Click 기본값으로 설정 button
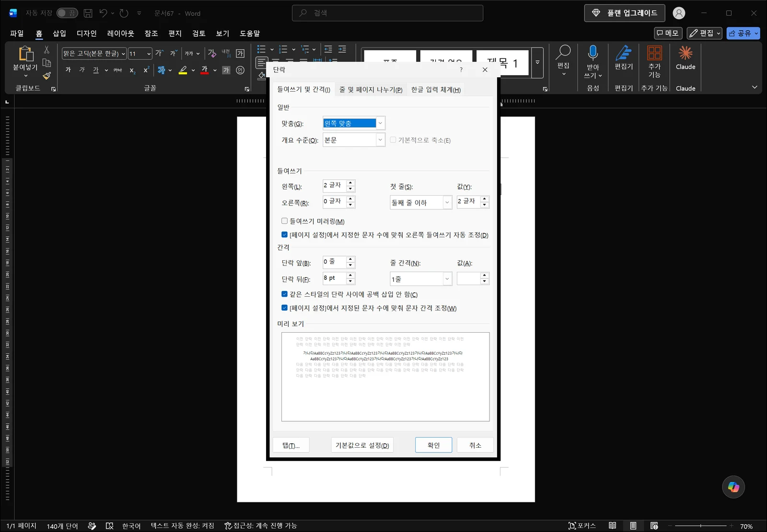The height and width of the screenshot is (532, 767). point(362,445)
